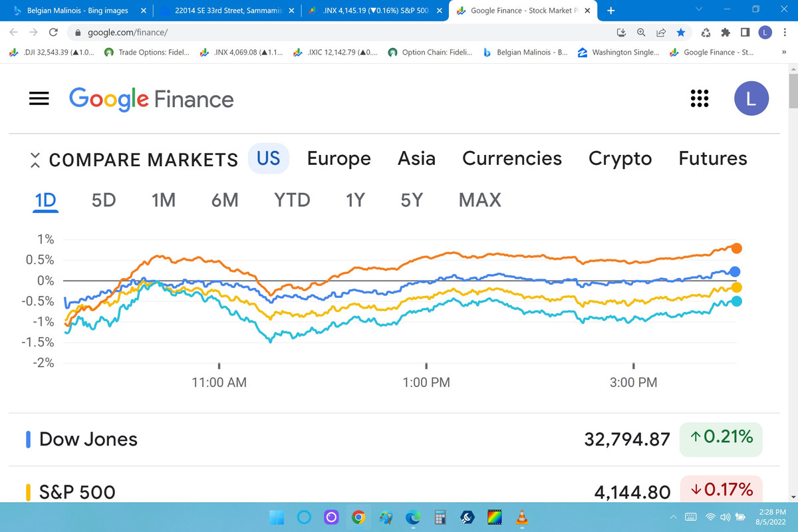Select the Currencies tab

tap(512, 158)
